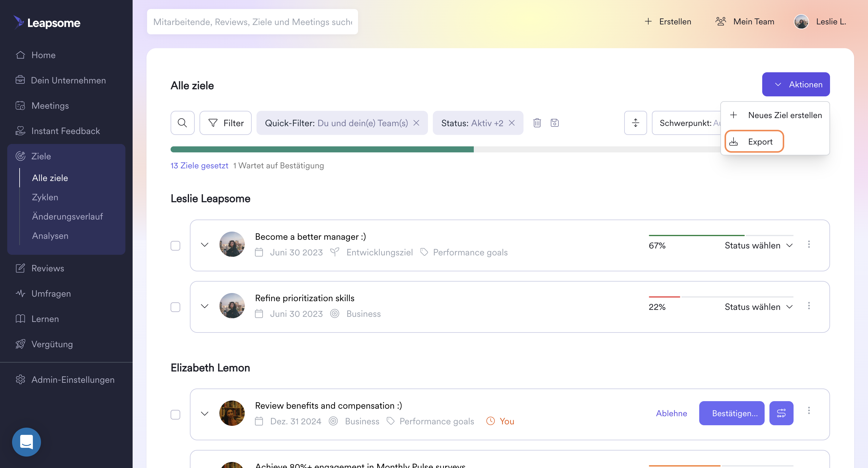The width and height of the screenshot is (868, 468).
Task: Click the Umfragen pulse icon
Action: pos(20,293)
